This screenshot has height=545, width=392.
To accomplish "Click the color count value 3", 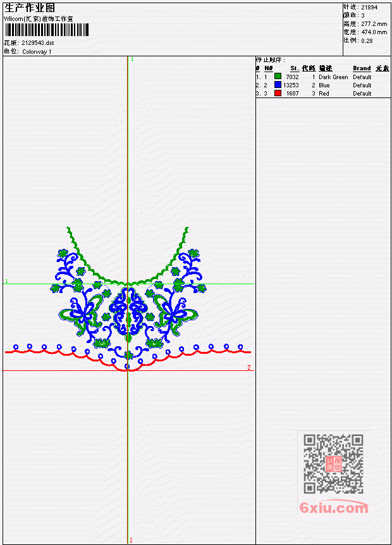I will tap(363, 16).
